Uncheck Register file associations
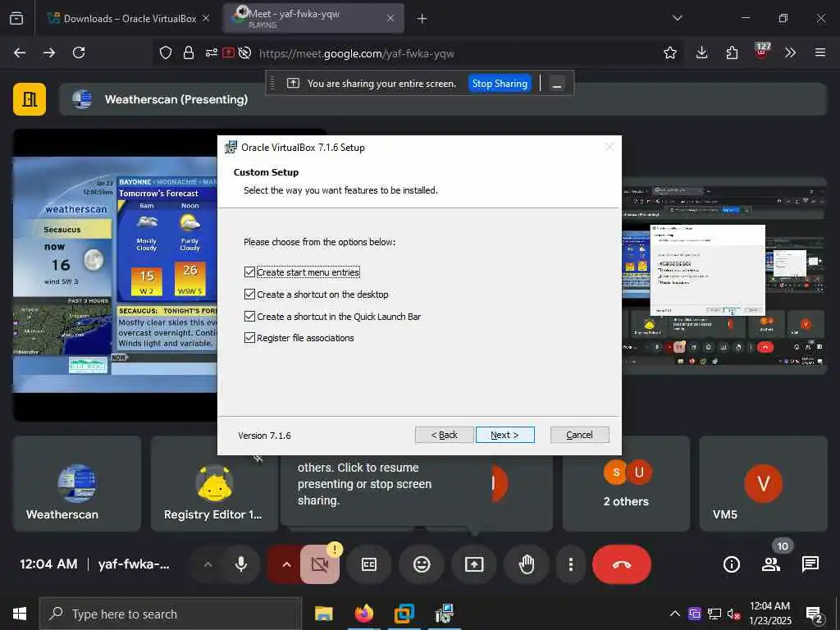This screenshot has height=630, width=840. pos(249,337)
